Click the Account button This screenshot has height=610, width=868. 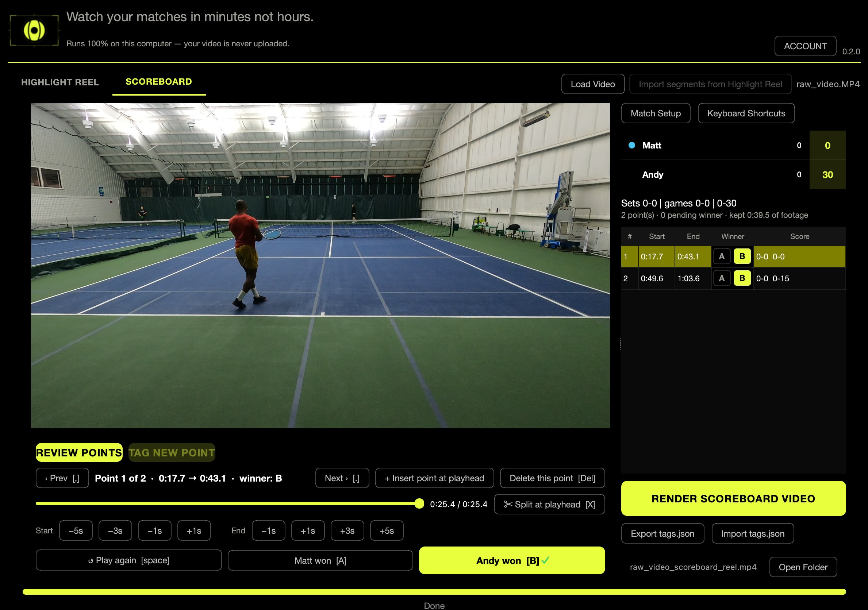coord(805,46)
